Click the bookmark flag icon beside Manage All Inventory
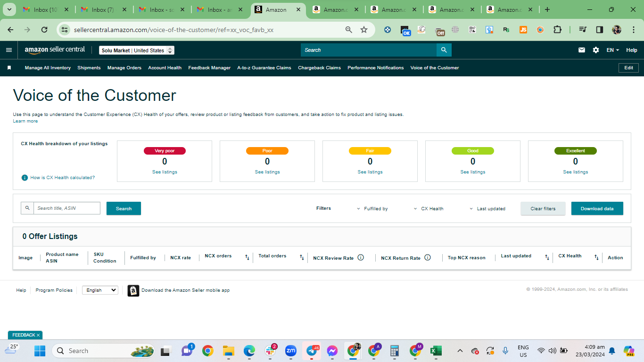 [x=9, y=68]
